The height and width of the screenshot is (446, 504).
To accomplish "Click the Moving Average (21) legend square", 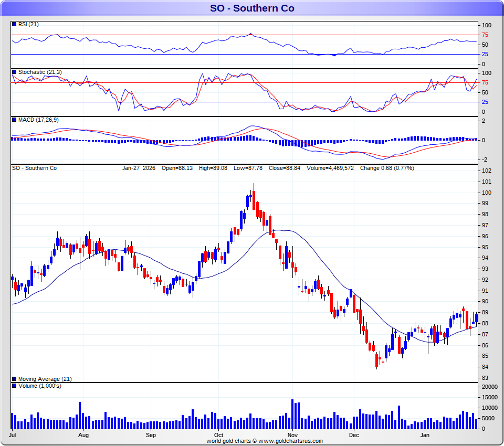I will (x=14, y=379).
